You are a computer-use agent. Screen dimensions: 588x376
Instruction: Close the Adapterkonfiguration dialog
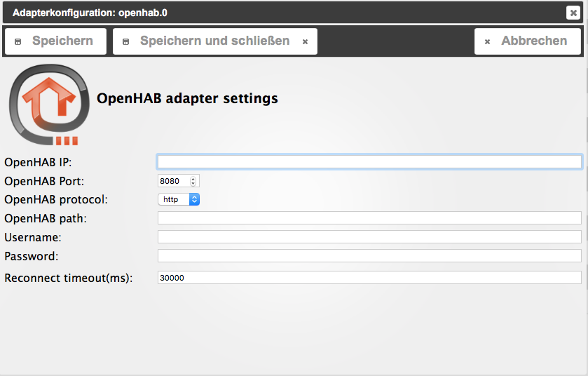(x=573, y=13)
